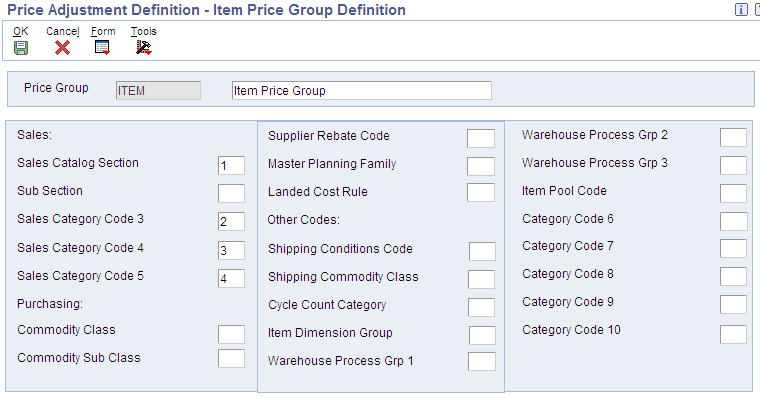Select the Item Price Group description field

coord(362,91)
